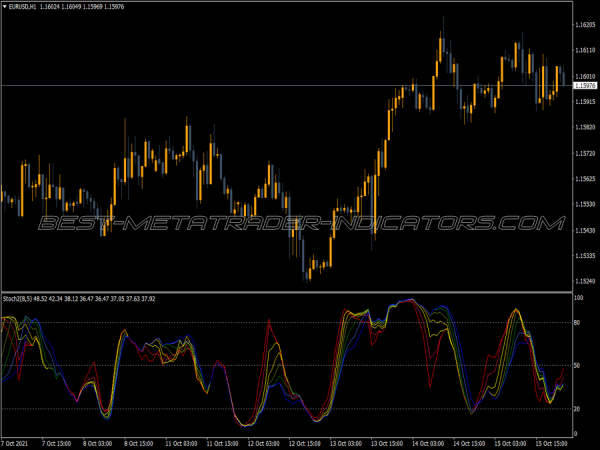Click the 8 Oct 15:00 time label
Image resolution: width=600 pixels, height=450 pixels.
[139, 444]
